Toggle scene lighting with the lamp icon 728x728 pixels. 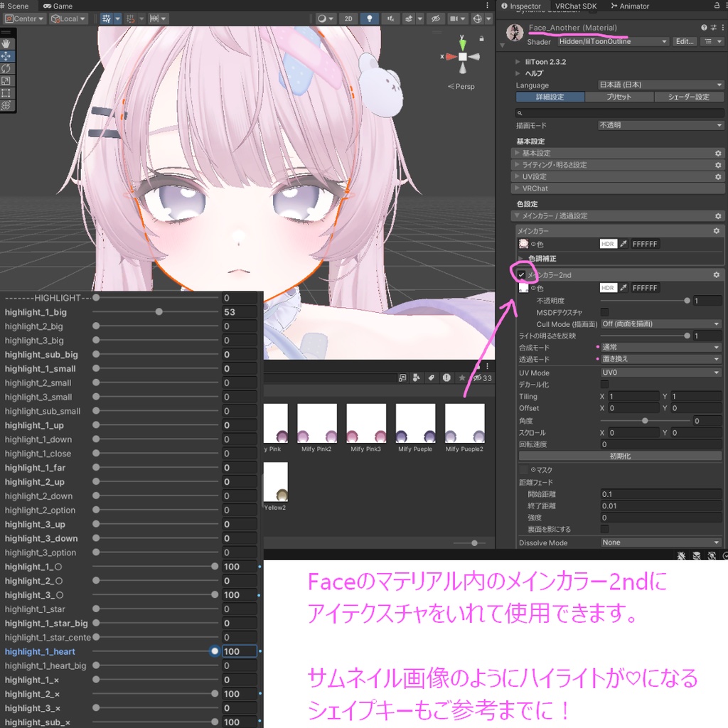pos(369,18)
